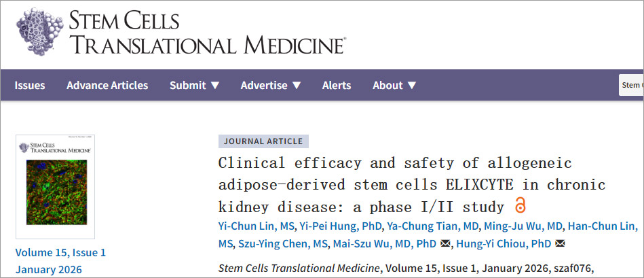The height and width of the screenshot is (278, 644).
Task: Click author Szu-Ying Chen, MS
Action: [x=283, y=243]
